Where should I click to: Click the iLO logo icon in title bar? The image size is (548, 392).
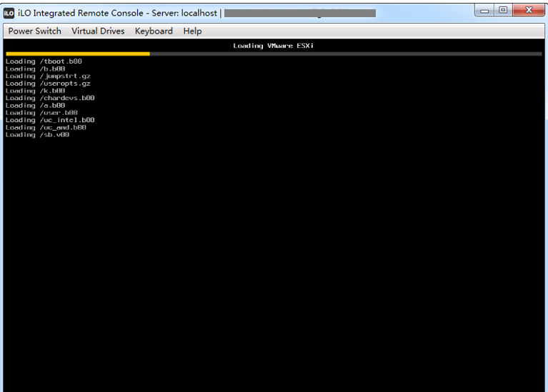9,14
